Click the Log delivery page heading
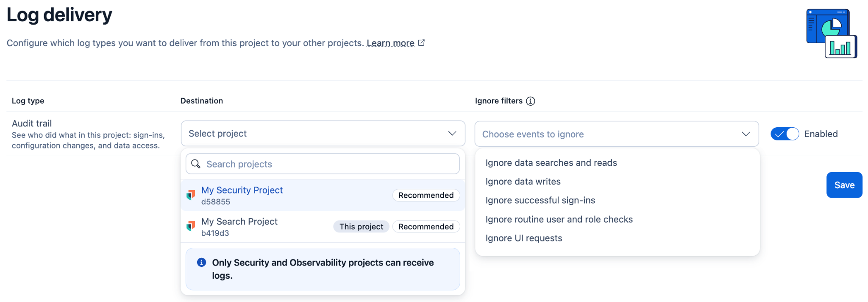The image size is (868, 302). [59, 15]
